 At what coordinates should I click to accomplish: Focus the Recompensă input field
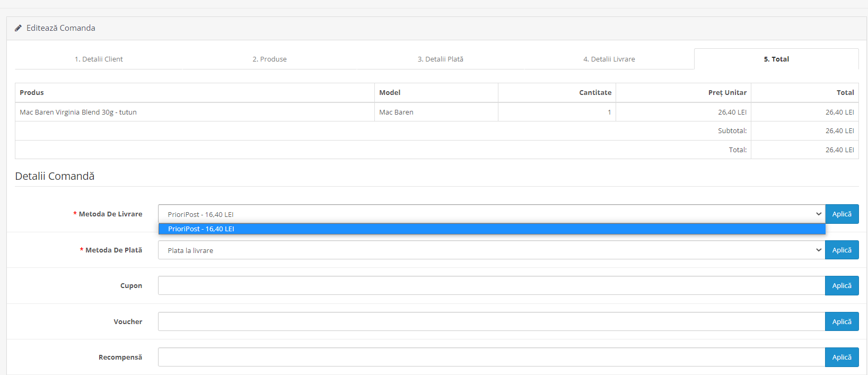[492, 357]
